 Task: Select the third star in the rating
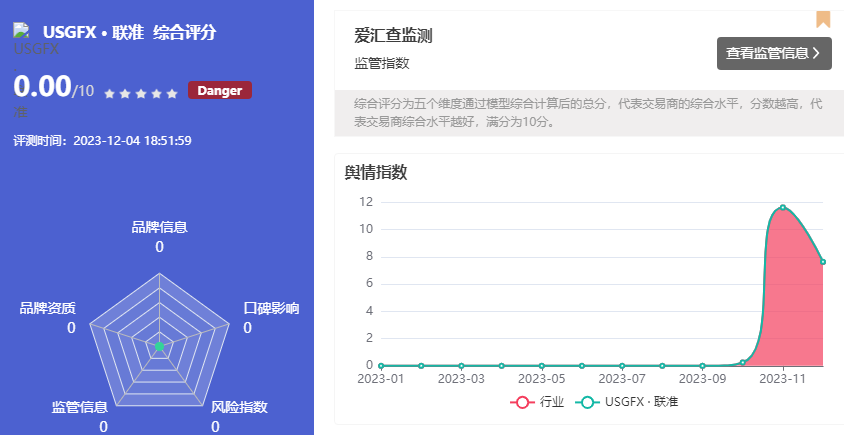pos(140,93)
